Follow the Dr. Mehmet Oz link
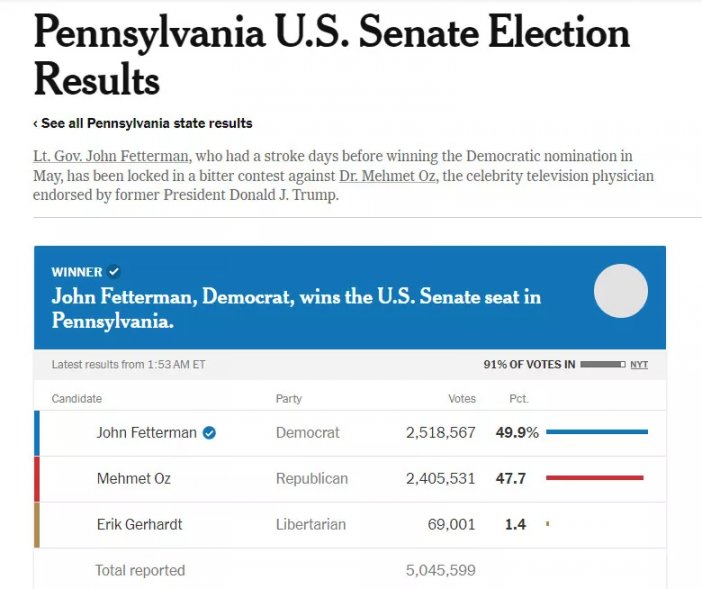The height and width of the screenshot is (589, 702). tap(387, 176)
